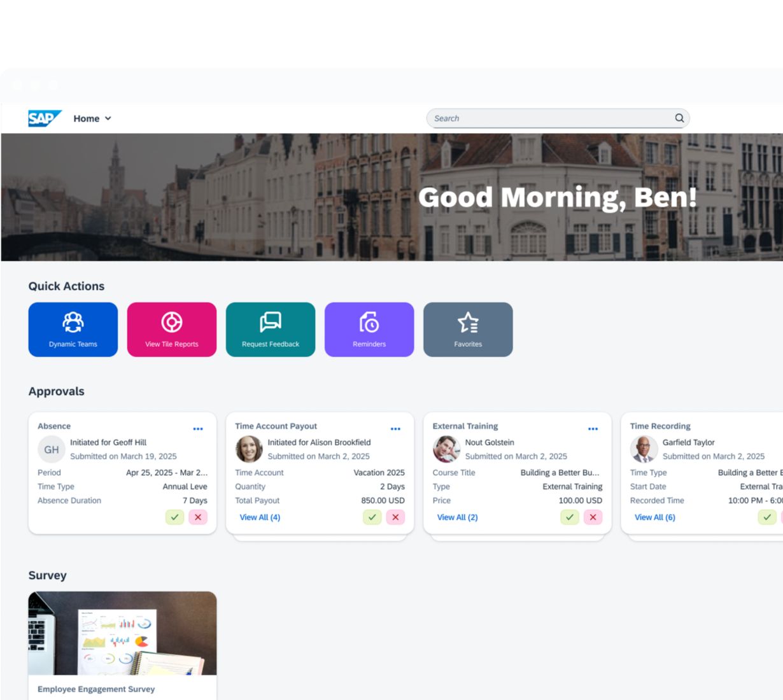
Task: Expand the Home navigation dropdown
Action: tap(92, 118)
